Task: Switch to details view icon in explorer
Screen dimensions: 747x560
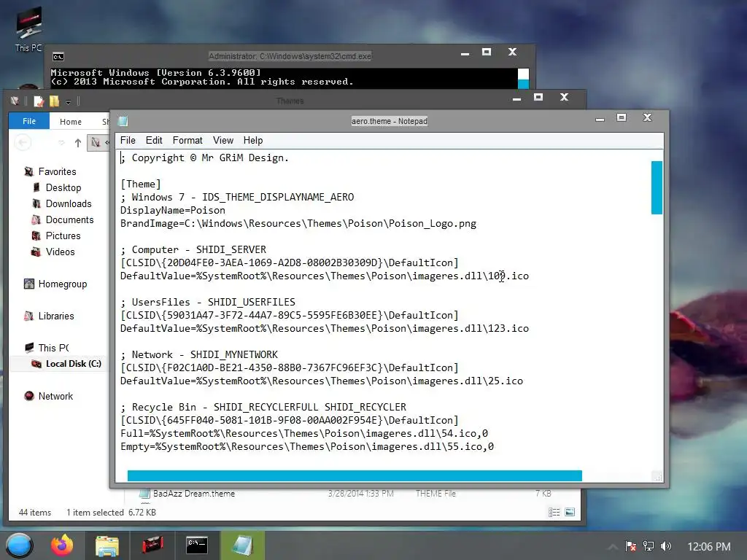Action: 554,513
